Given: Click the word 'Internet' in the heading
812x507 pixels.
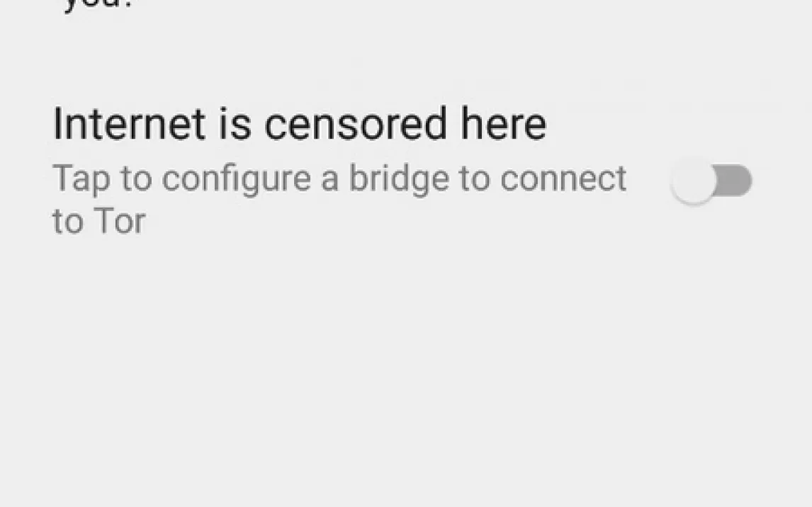Looking at the screenshot, I should tap(130, 124).
